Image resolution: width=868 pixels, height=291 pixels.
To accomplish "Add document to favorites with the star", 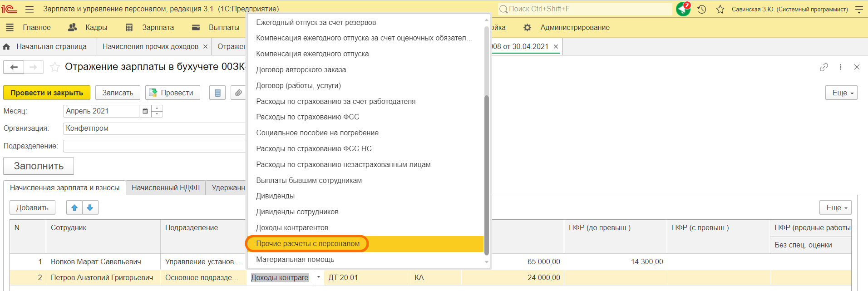I will [x=55, y=67].
